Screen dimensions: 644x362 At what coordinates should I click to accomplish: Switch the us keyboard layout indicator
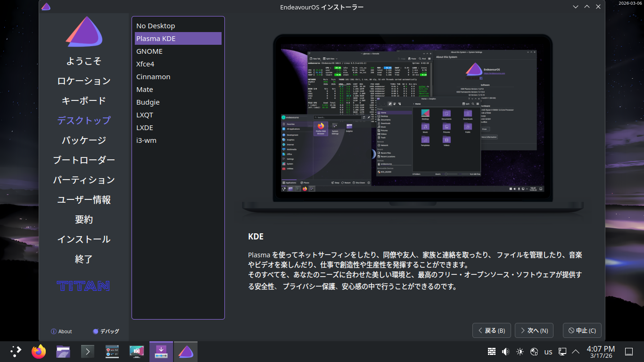tap(548, 352)
